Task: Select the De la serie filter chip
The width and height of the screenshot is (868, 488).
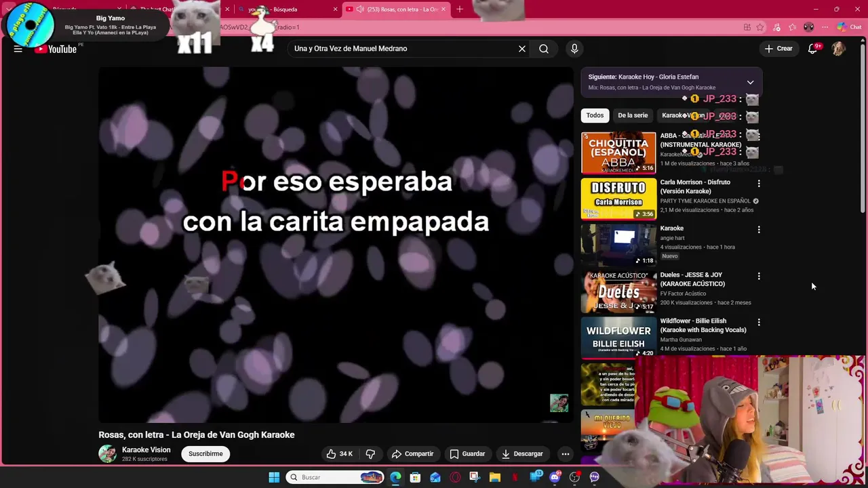Action: [633, 115]
